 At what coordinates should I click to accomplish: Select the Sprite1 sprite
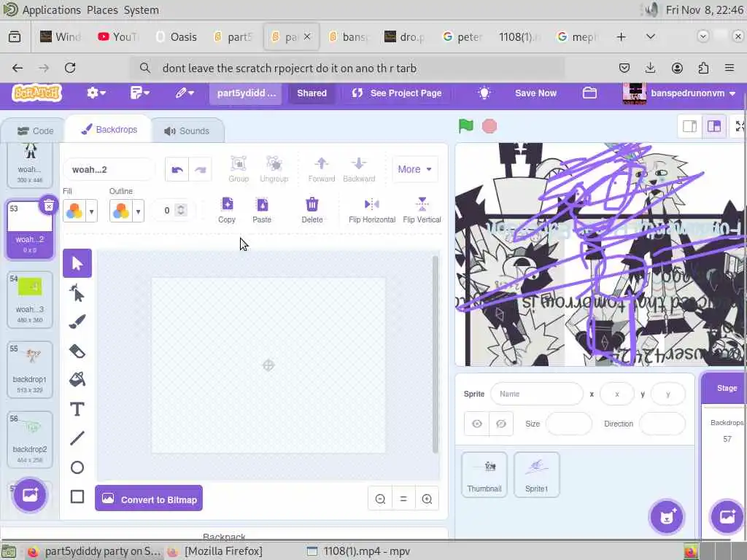pyautogui.click(x=536, y=475)
